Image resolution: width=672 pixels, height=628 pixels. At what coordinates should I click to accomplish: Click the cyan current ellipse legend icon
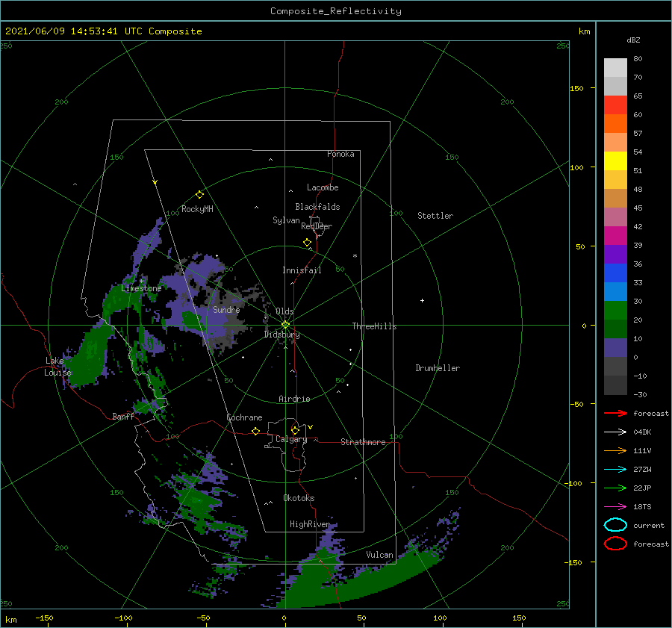tap(615, 525)
